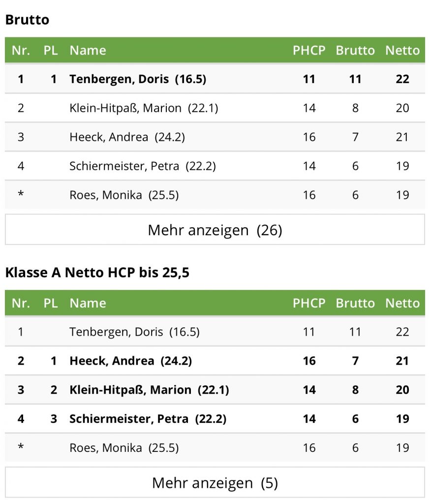This screenshot has width=430, height=504.
Task: Select Tenbergen, Doris row in Brutto table
Action: tap(215, 79)
